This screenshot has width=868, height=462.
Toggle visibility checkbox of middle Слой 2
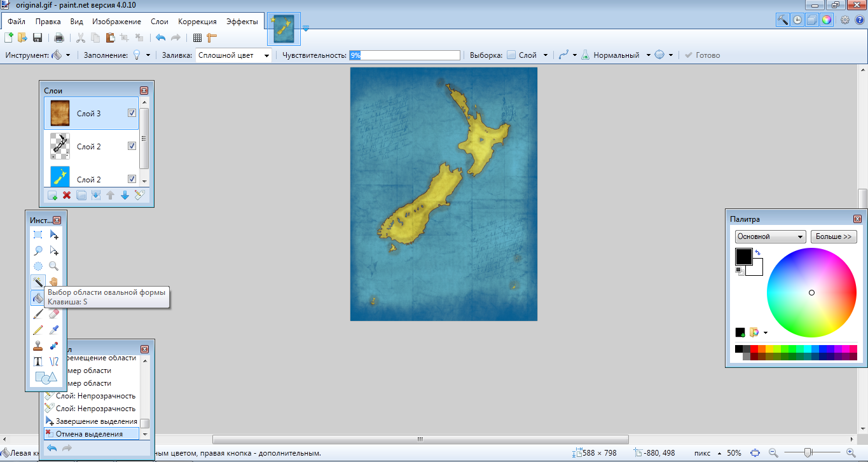(x=132, y=146)
